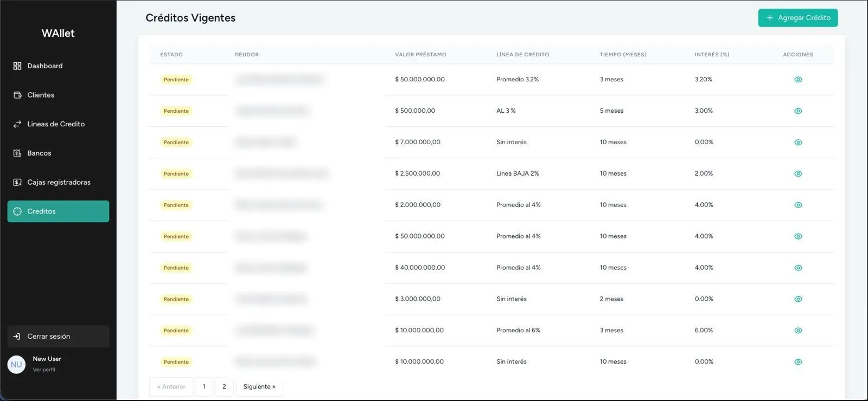Click the WAllet app title
This screenshot has width=868, height=401.
click(x=58, y=34)
